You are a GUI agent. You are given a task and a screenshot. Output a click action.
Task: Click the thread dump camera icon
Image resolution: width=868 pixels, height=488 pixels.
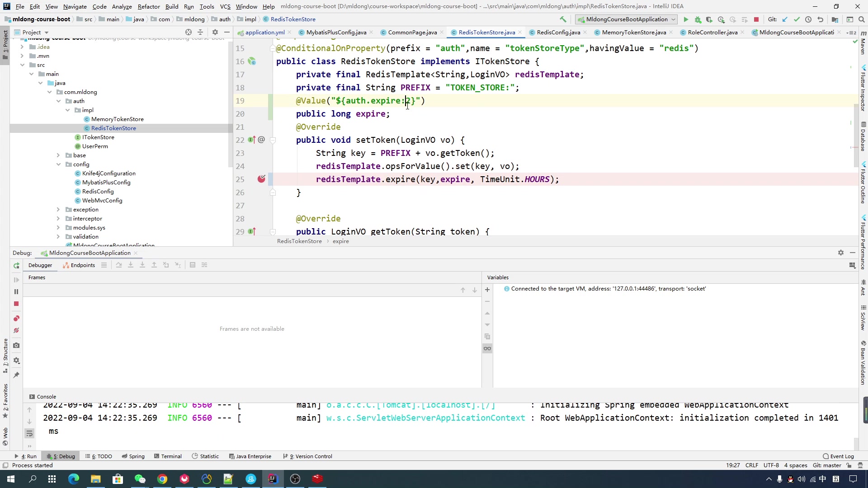[x=16, y=346]
